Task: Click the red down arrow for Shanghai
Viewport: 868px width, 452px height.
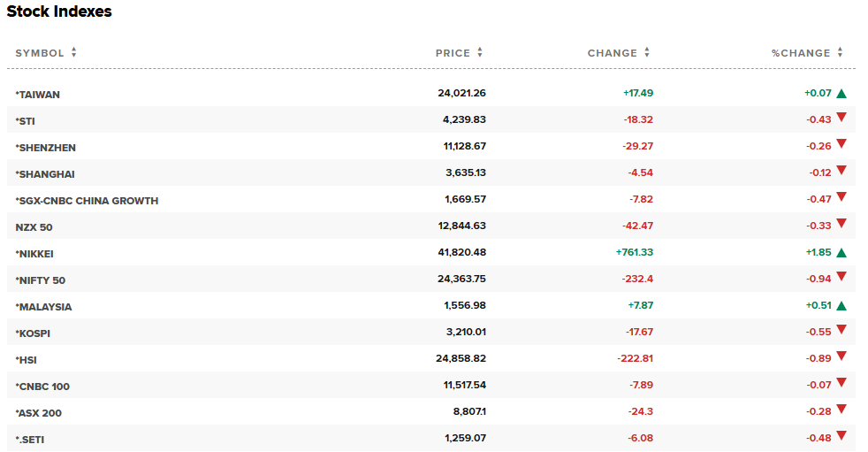Action: 841,170
